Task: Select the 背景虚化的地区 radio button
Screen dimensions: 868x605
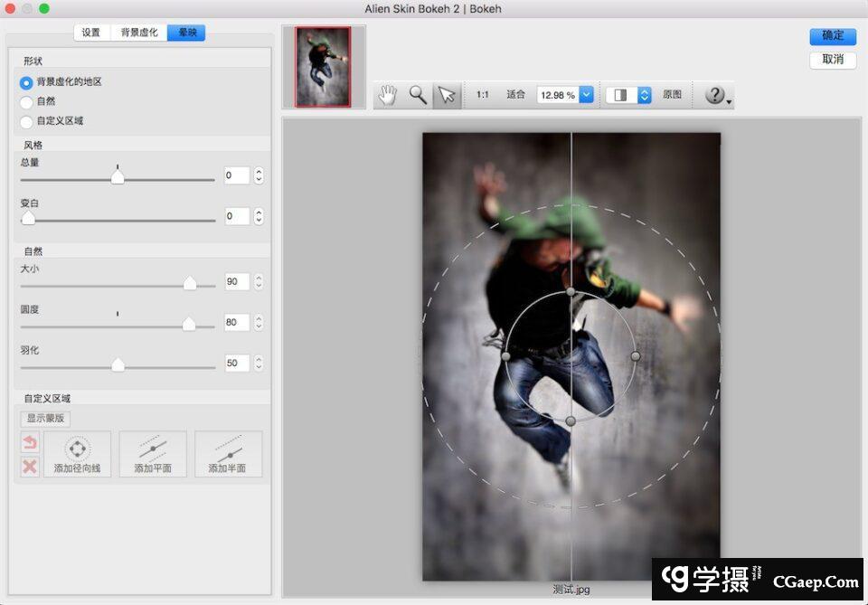Action: point(27,82)
